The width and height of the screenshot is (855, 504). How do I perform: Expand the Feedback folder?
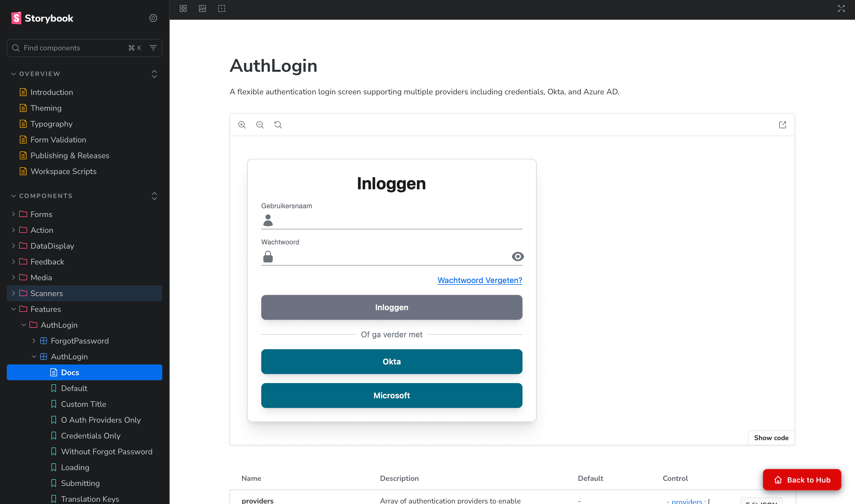pos(84,262)
